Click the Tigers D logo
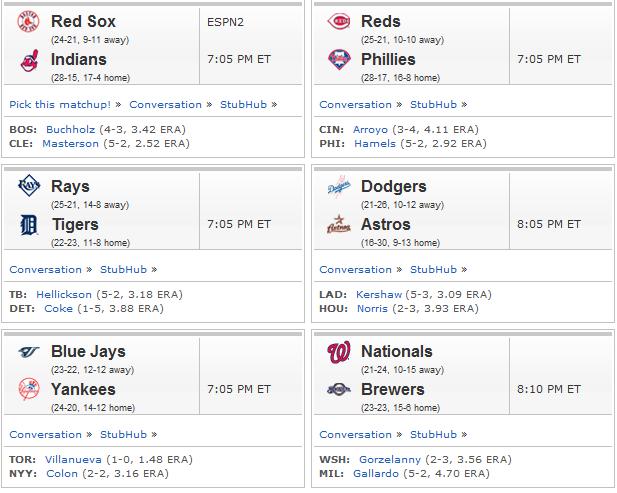 [x=29, y=225]
